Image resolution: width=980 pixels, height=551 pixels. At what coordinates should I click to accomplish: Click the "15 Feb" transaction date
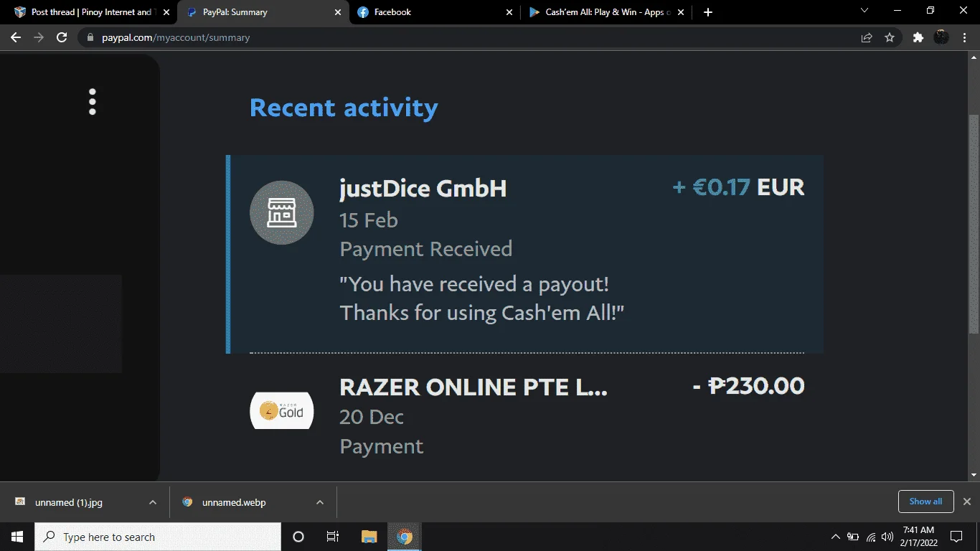click(369, 220)
